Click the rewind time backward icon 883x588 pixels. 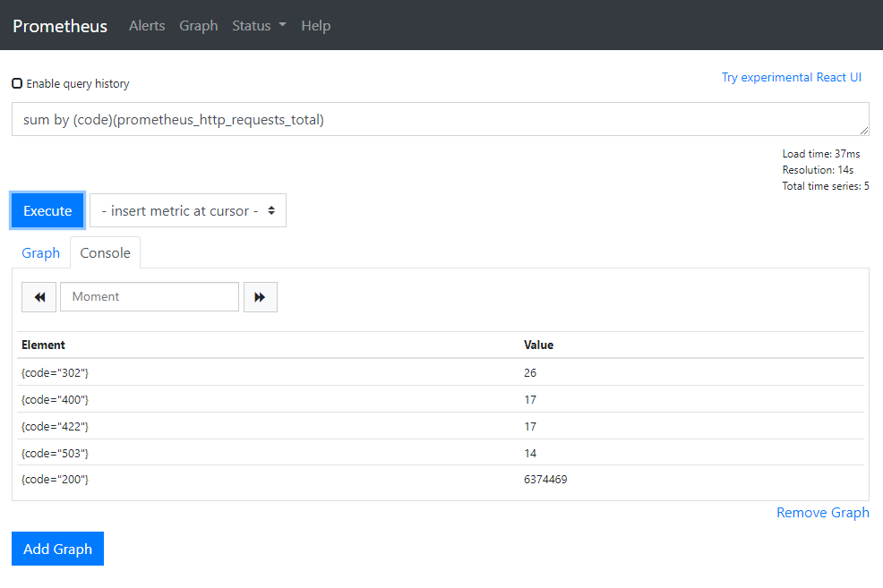(39, 297)
